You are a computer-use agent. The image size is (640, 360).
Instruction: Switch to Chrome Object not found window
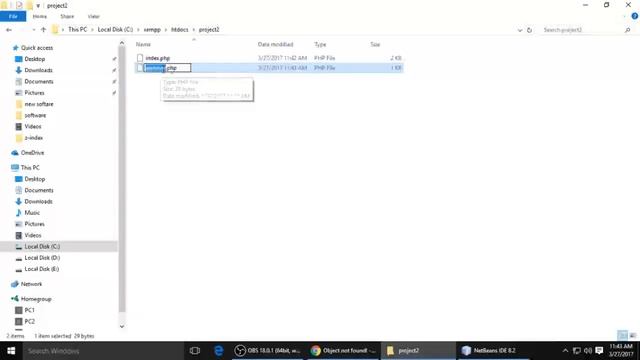click(x=343, y=351)
